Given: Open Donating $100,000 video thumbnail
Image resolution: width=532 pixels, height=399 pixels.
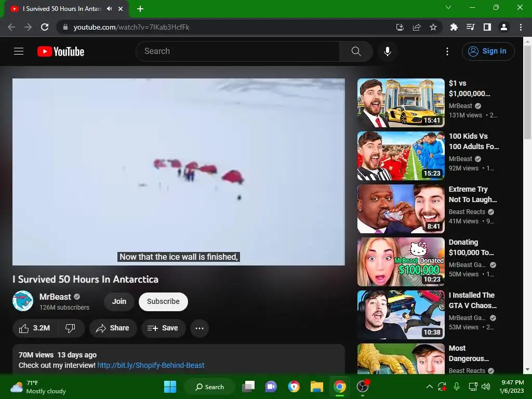Looking at the screenshot, I should 401,262.
